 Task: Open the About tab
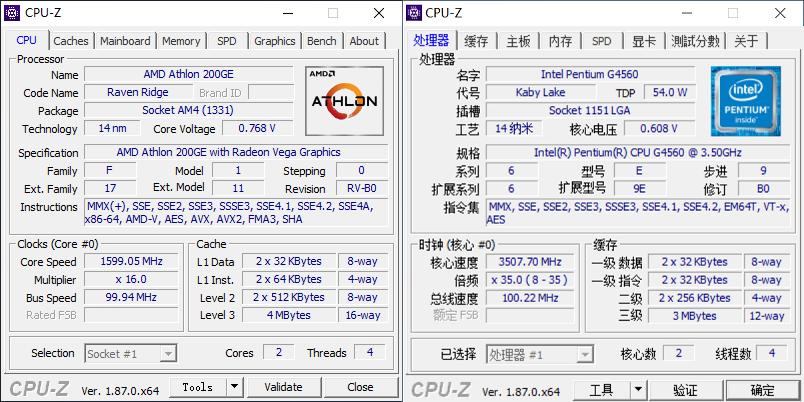pos(364,41)
